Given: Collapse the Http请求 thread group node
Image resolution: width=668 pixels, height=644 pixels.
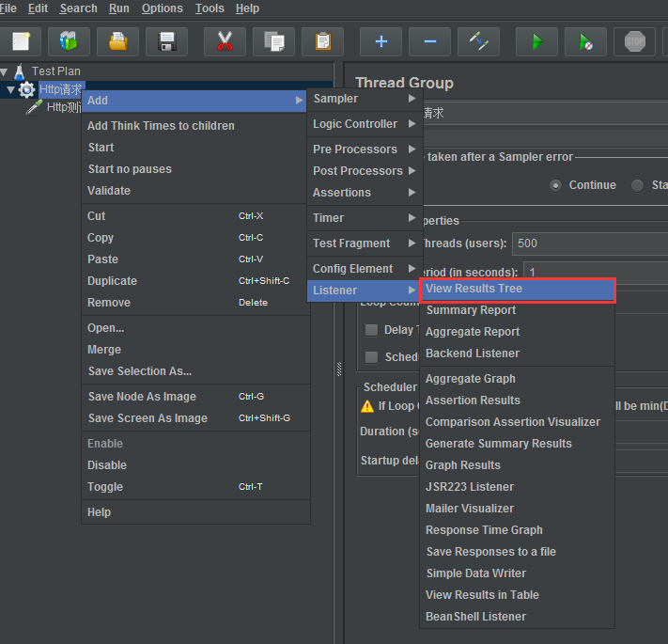Looking at the screenshot, I should tap(10, 89).
